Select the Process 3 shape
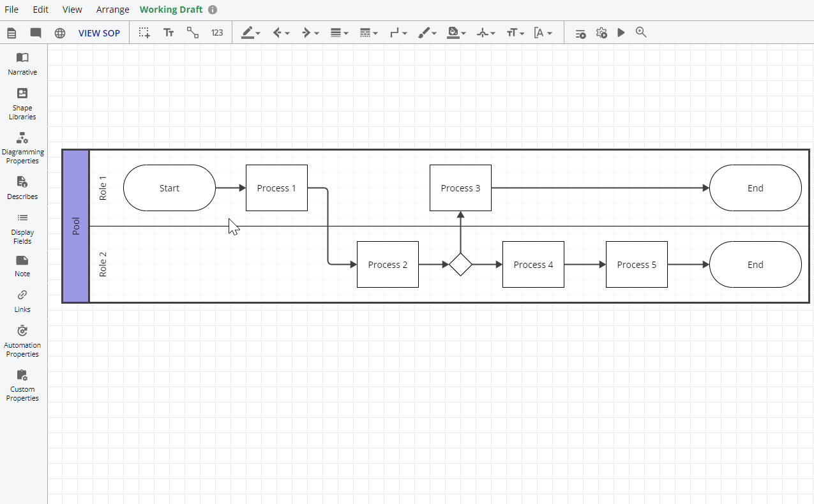This screenshot has height=504, width=814. (x=460, y=188)
